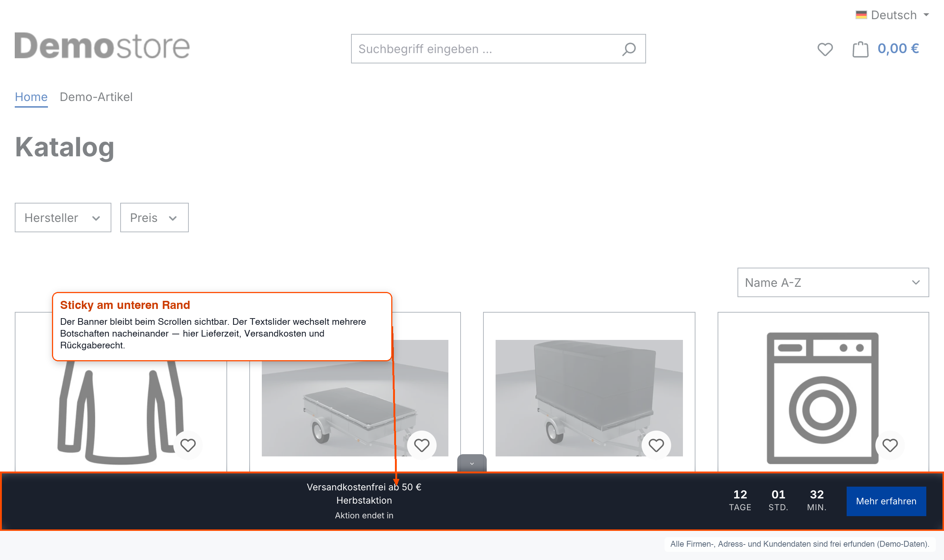Open the covered trailer product image
This screenshot has height=560, width=944.
(x=589, y=398)
